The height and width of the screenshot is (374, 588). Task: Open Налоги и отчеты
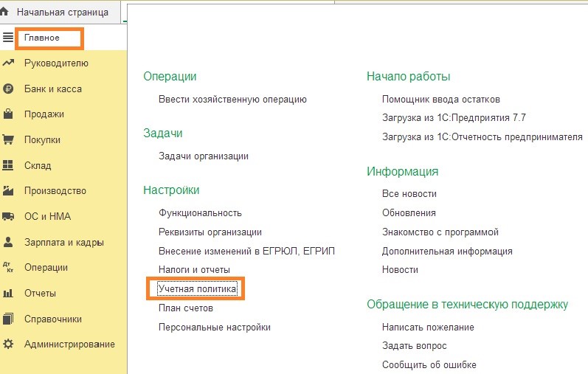(194, 270)
